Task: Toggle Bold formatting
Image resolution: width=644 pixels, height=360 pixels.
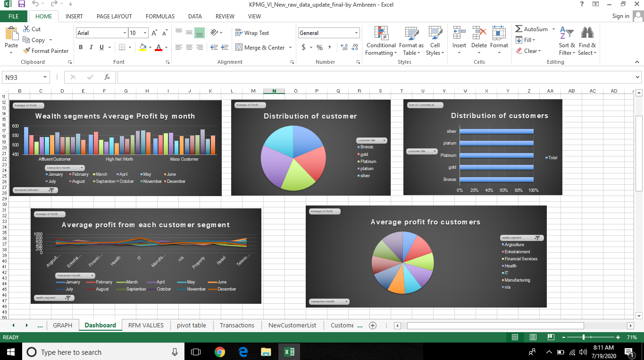Action: click(x=80, y=47)
